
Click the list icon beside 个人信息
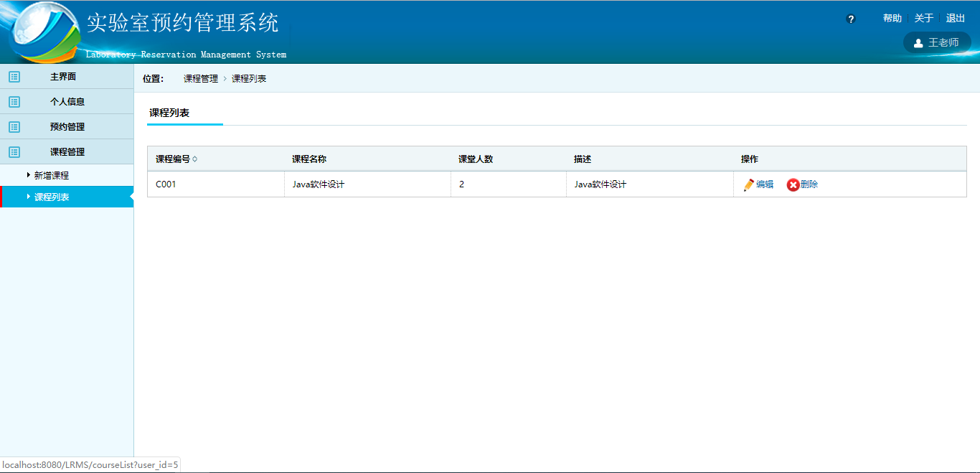point(14,102)
